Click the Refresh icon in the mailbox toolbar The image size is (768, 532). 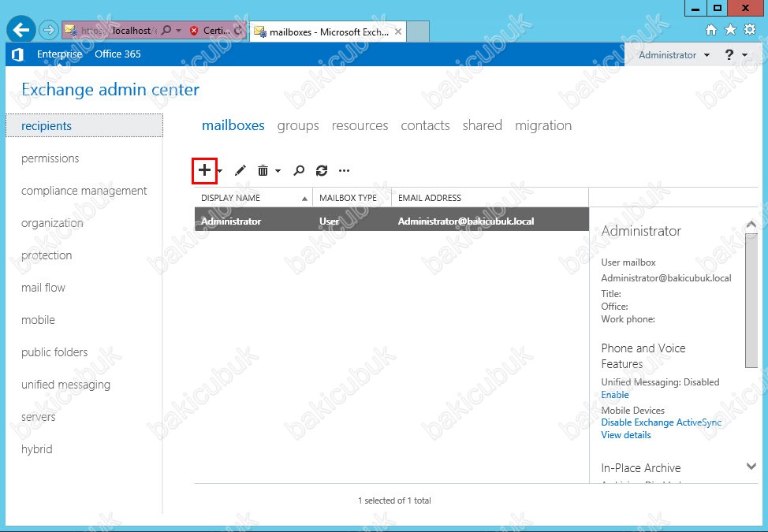click(x=321, y=170)
